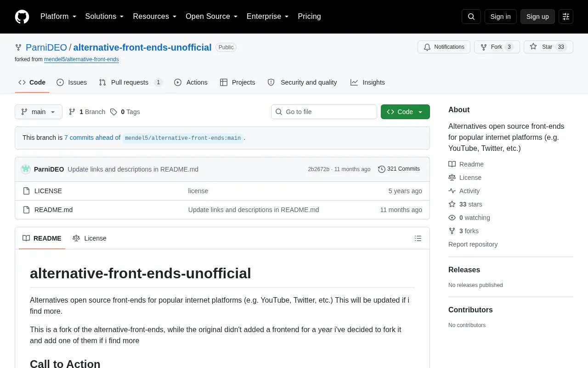Open the Notifications button

[444, 47]
